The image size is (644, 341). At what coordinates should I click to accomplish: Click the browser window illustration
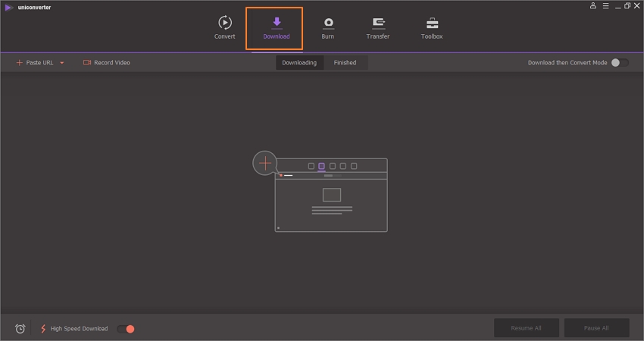[331, 196]
